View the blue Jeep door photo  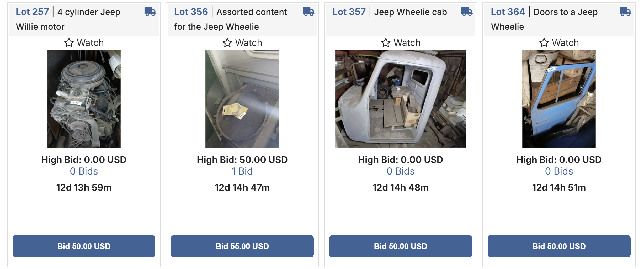point(559,99)
